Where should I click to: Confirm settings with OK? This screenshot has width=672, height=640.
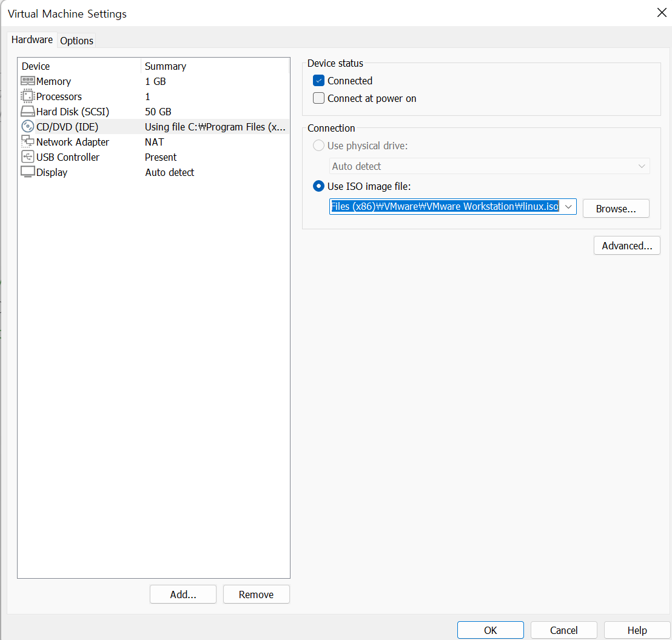pos(490,630)
